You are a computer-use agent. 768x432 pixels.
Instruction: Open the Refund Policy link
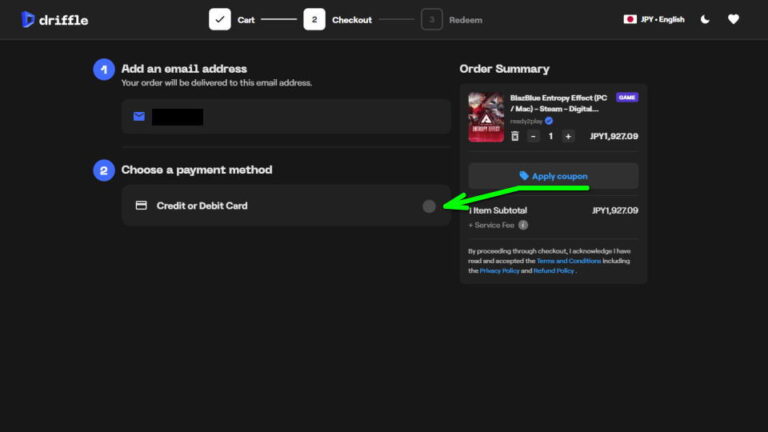553,271
